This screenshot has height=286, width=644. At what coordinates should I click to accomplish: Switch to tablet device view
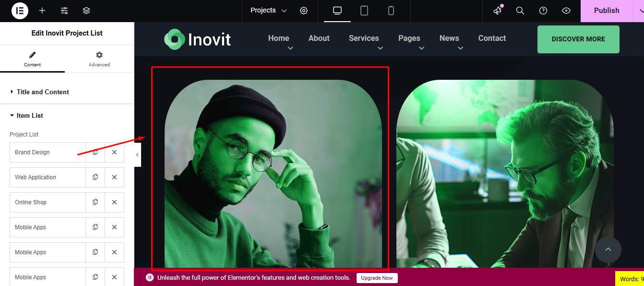(x=364, y=11)
